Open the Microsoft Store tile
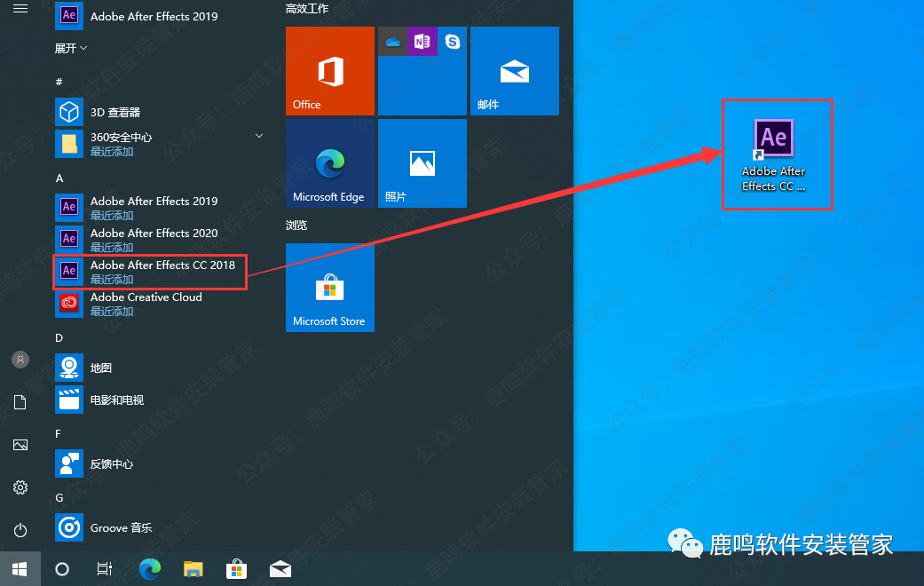Screen dimensions: 924x586 330,288
